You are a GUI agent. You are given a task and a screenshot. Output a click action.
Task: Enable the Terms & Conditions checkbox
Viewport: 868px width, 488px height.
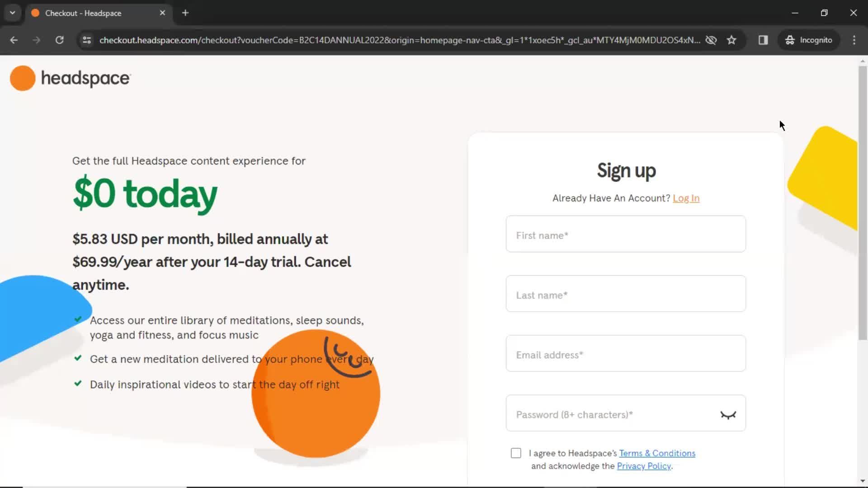click(x=516, y=453)
